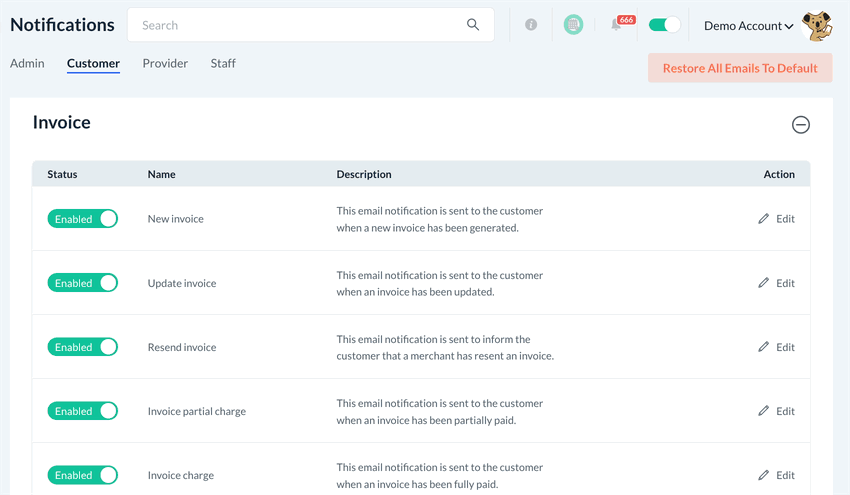Collapse the Invoice section
This screenshot has width=850, height=495.
(x=801, y=125)
